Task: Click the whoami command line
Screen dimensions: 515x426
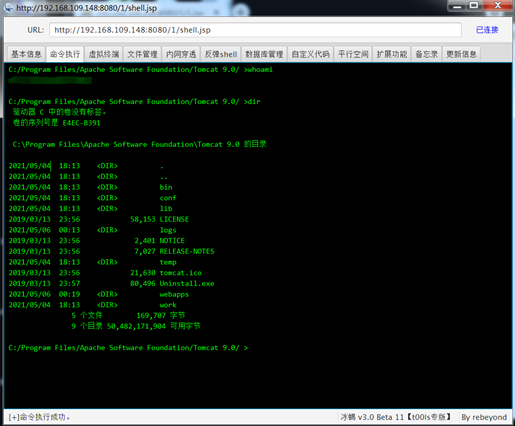Action: 140,69
